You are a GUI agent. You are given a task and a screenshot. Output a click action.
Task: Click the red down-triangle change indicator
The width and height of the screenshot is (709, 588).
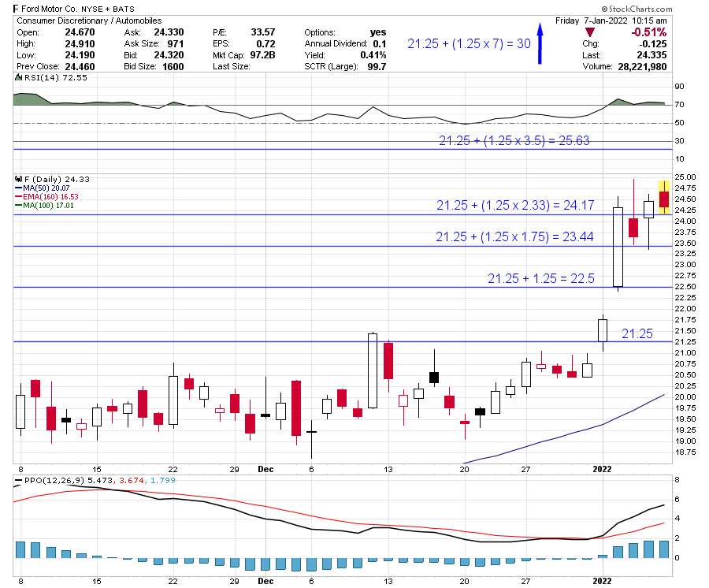coord(589,32)
